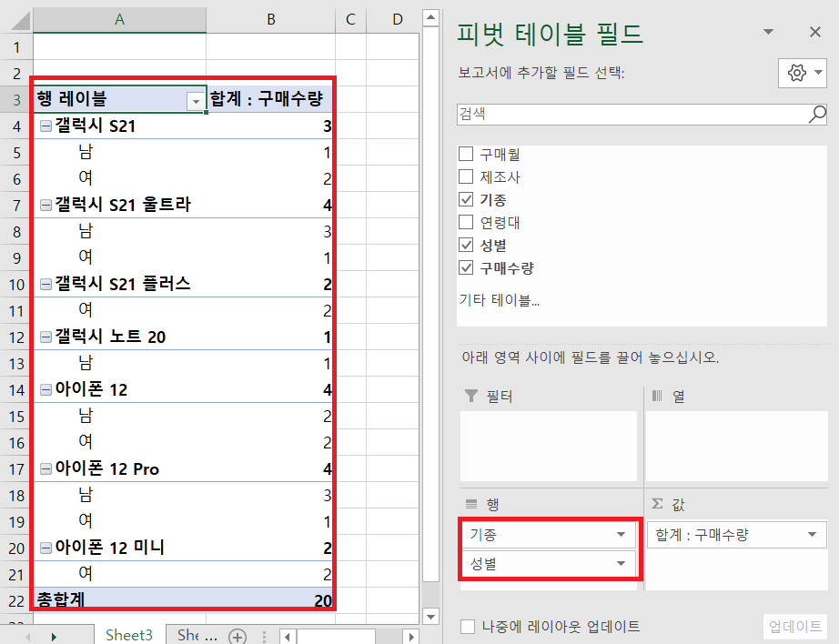The height and width of the screenshot is (644, 839).
Task: Open the 행 레이블 filter dropdown
Action: [x=196, y=101]
